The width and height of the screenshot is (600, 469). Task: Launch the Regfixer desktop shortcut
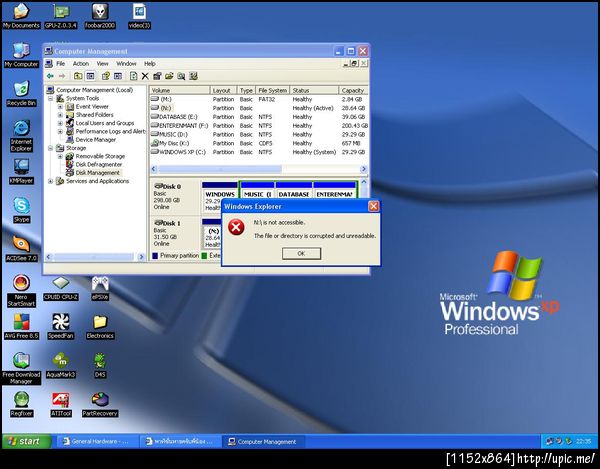21,404
